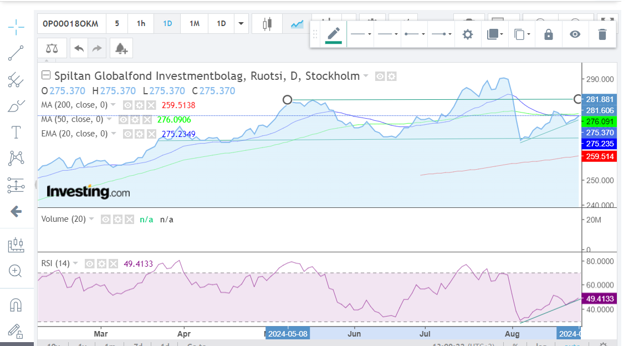Expand the timeframe interval dropdown arrow

pos(241,23)
